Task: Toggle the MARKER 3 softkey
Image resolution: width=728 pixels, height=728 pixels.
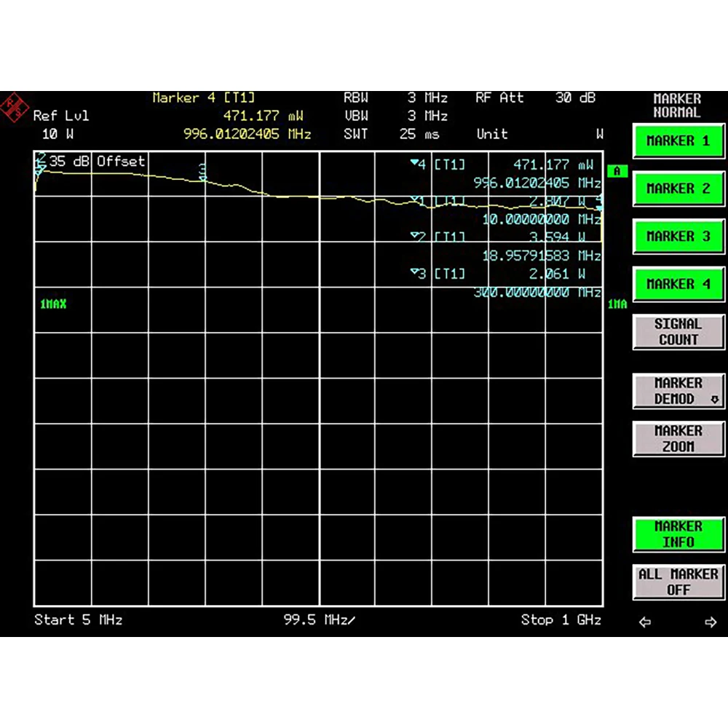Action: click(678, 237)
